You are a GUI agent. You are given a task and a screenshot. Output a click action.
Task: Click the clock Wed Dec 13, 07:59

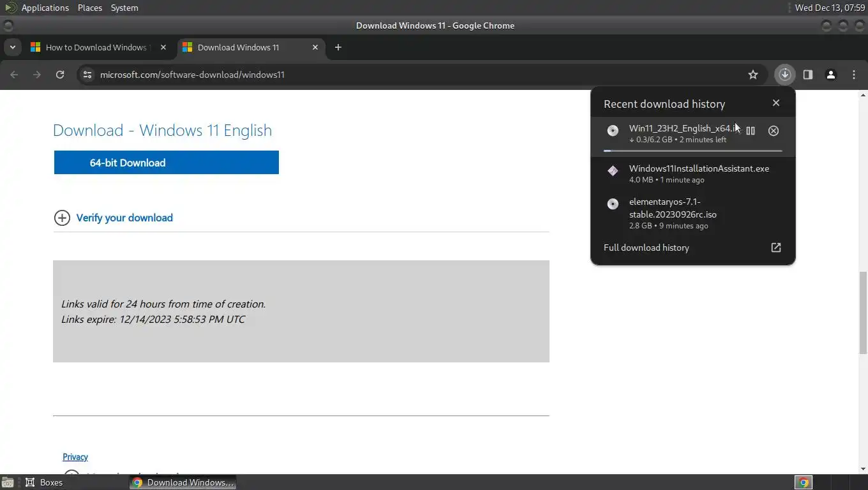(x=830, y=8)
